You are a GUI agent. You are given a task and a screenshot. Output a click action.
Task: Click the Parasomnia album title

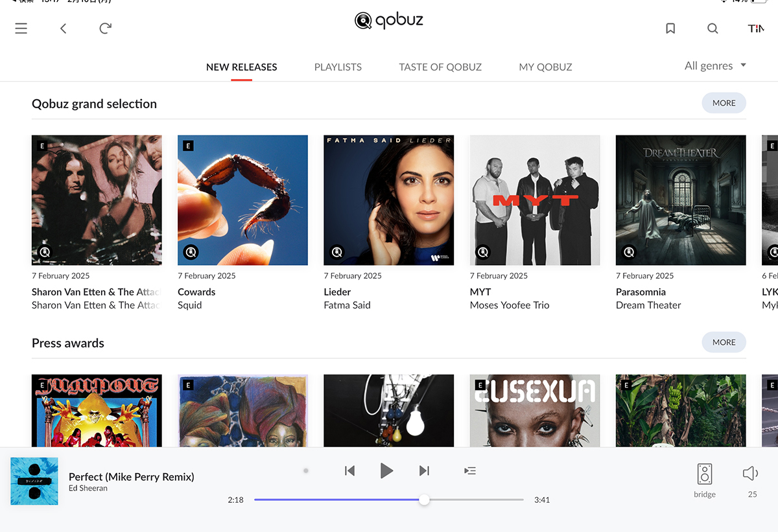tap(641, 292)
